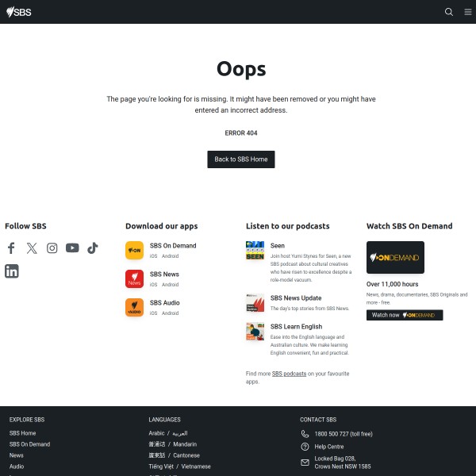Open SBS X (Twitter) profile icon
This screenshot has width=476, height=476.
(32, 248)
